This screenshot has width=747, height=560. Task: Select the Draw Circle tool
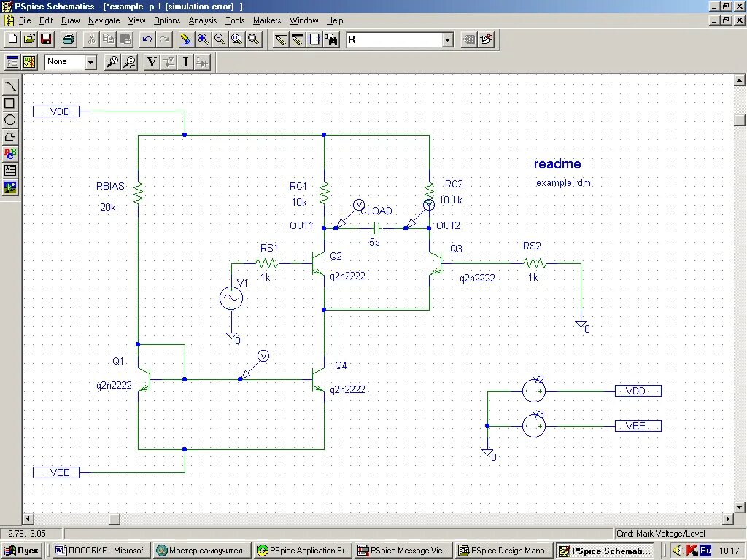[x=10, y=120]
